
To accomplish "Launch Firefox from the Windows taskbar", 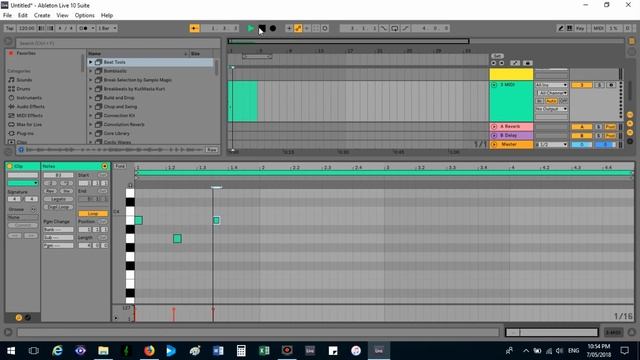I will coord(149,351).
